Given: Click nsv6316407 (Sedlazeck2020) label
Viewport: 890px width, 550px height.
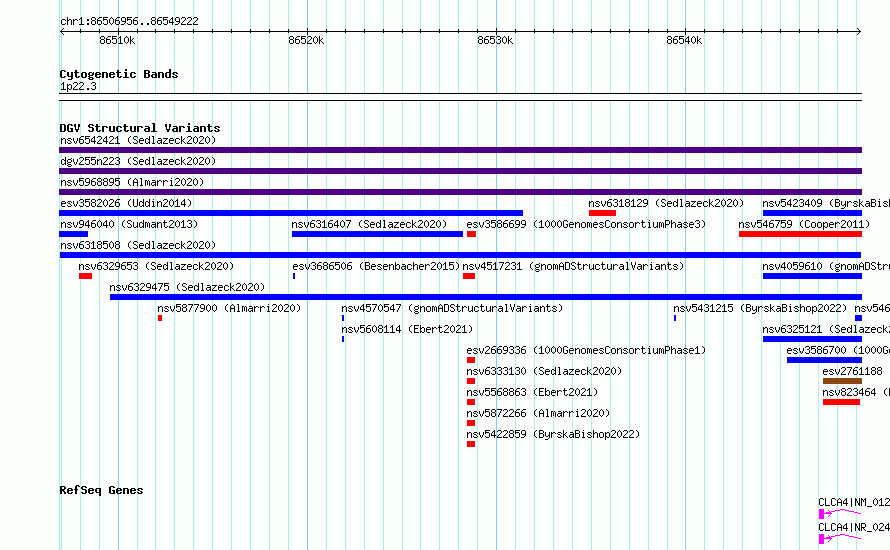Looking at the screenshot, I should (369, 224).
